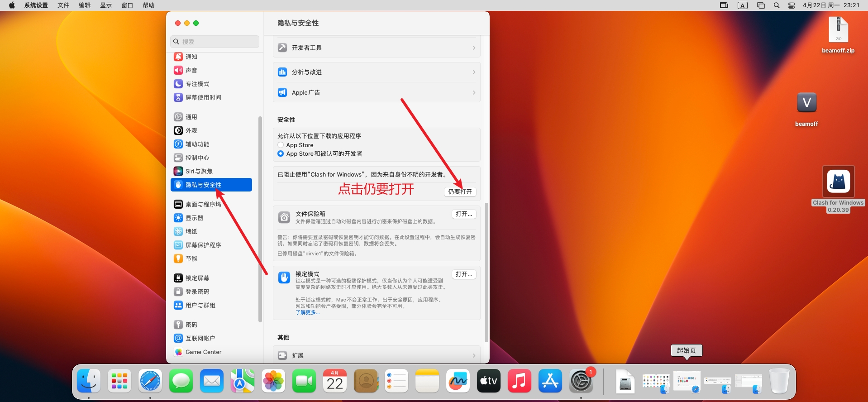Click the Siri与聚焦 sidebar icon
The image size is (868, 402).
tap(178, 171)
